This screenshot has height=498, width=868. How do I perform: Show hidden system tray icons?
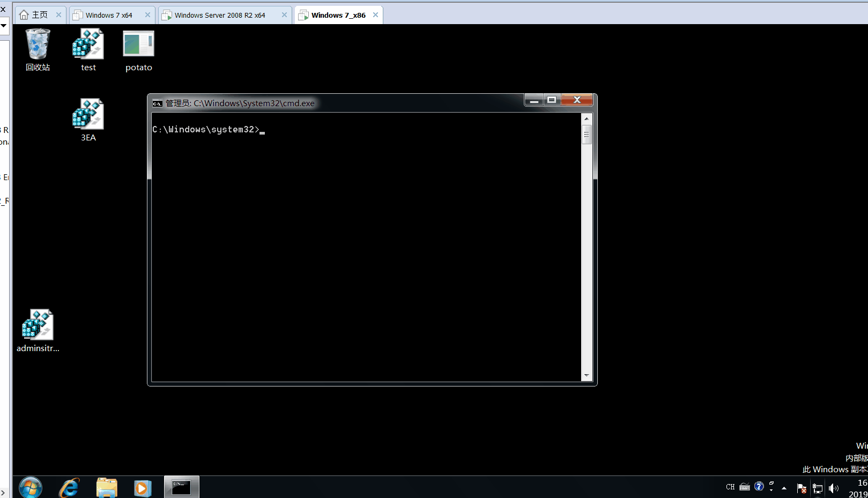coord(784,488)
